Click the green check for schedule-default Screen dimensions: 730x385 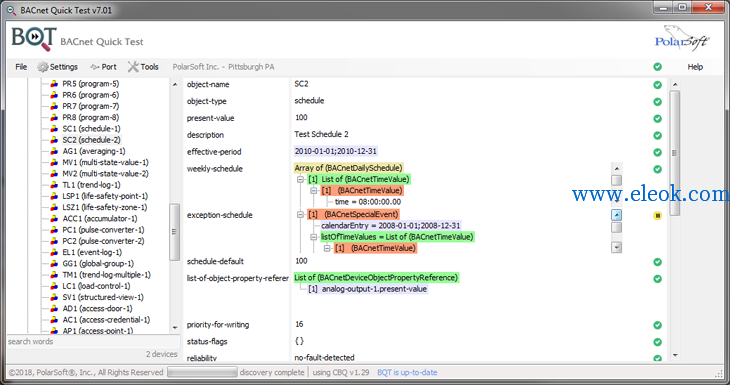coord(657,262)
